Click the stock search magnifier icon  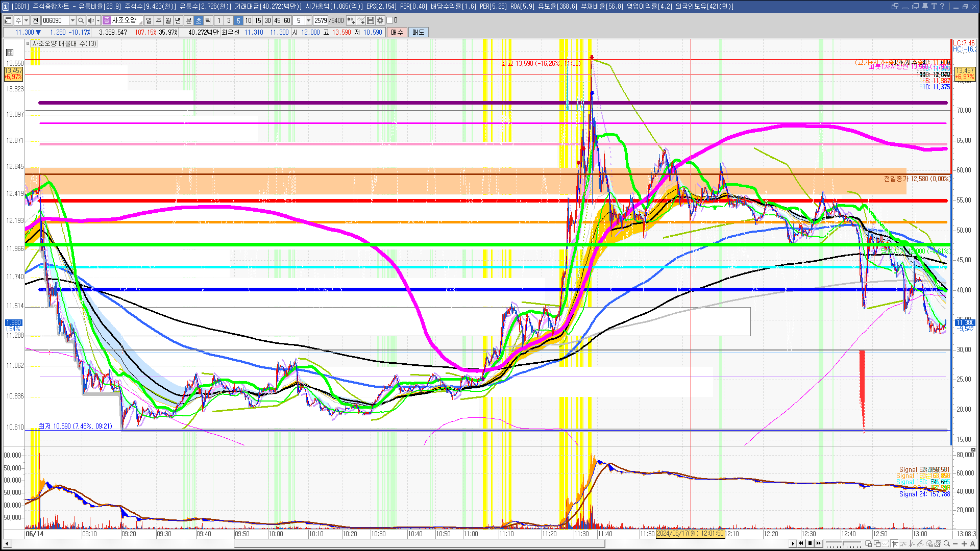click(x=81, y=20)
